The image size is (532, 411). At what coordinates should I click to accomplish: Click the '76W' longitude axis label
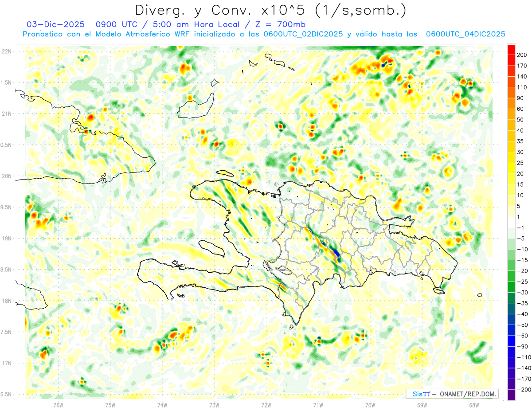(x=58, y=405)
